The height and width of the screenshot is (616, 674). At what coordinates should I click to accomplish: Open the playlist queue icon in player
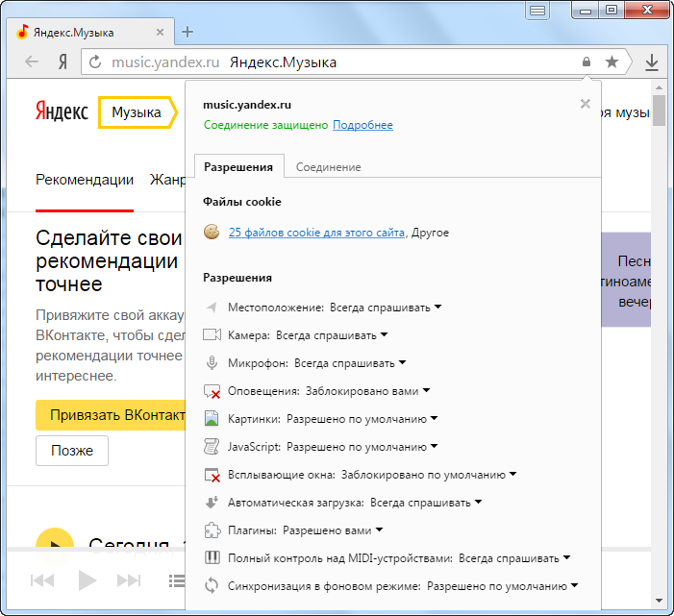tap(177, 580)
